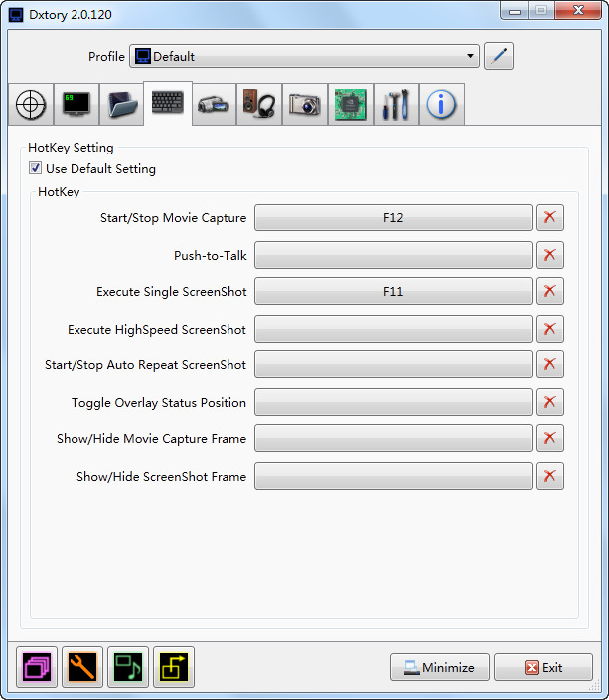
Task: Select the circuit board chip tab
Action: click(351, 105)
